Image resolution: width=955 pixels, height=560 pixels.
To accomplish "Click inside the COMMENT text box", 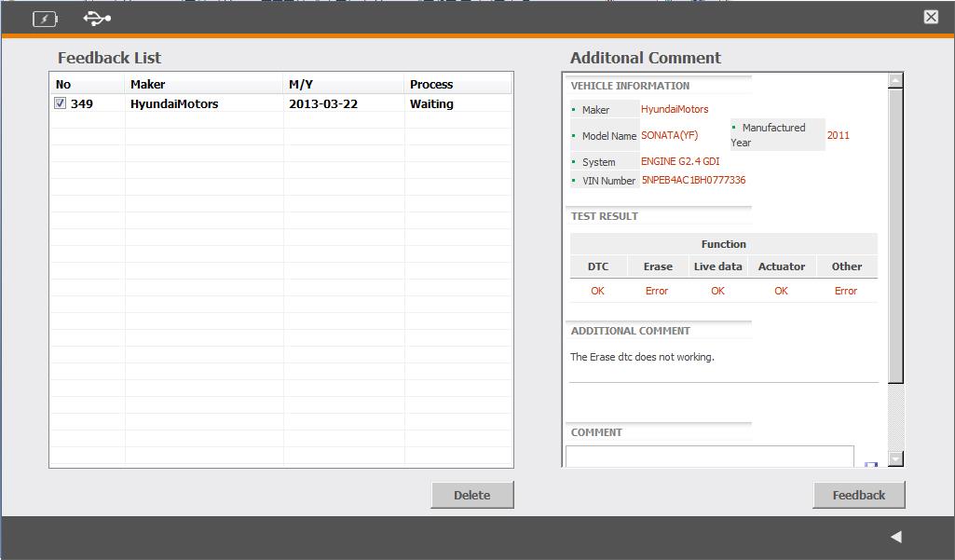I will tap(709, 456).
